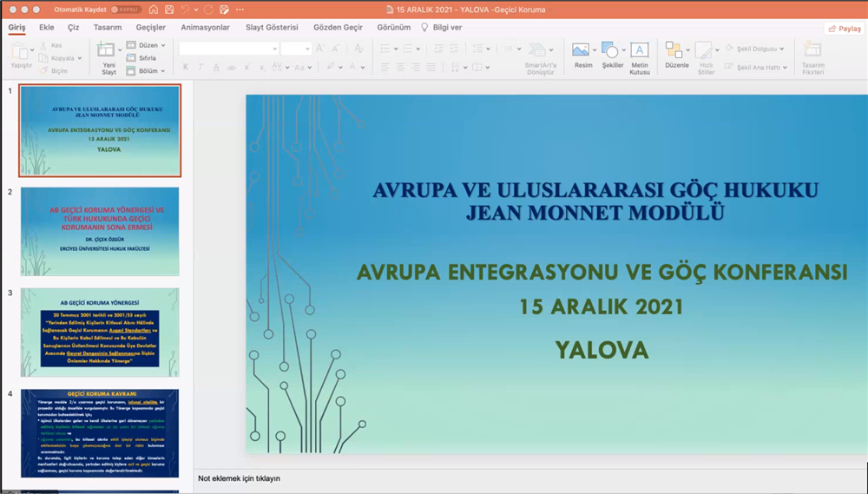Toggle align text left
Image resolution: width=868 pixels, height=494 pixels.
tap(385, 67)
